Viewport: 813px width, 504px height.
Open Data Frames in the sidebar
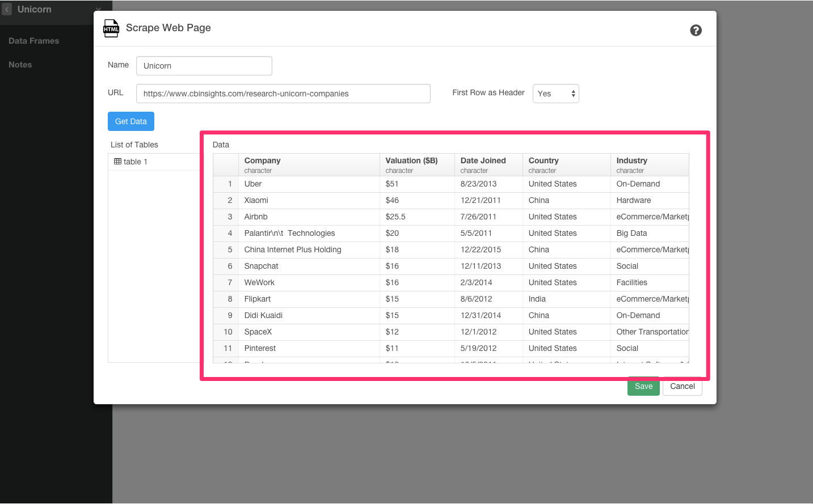33,41
